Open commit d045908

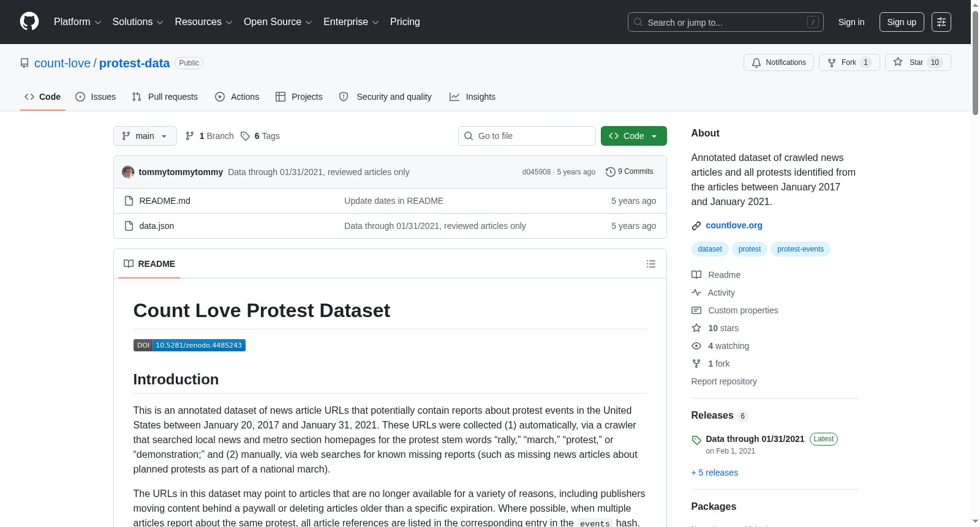tap(537, 172)
